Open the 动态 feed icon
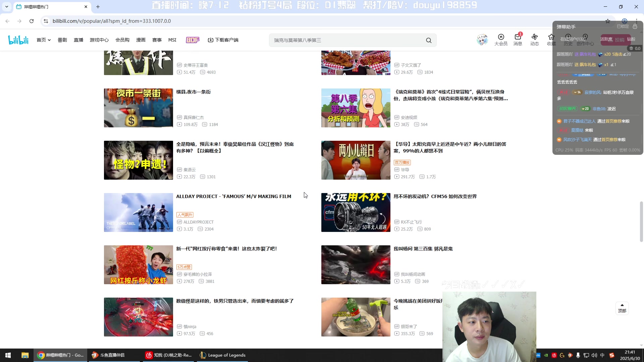644x362 pixels. click(x=534, y=40)
